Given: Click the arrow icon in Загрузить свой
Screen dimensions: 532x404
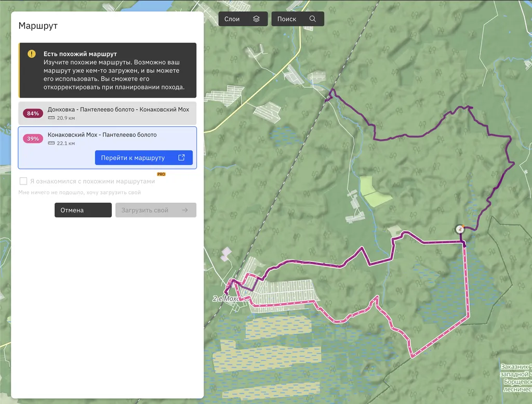Looking at the screenshot, I should [x=185, y=210].
